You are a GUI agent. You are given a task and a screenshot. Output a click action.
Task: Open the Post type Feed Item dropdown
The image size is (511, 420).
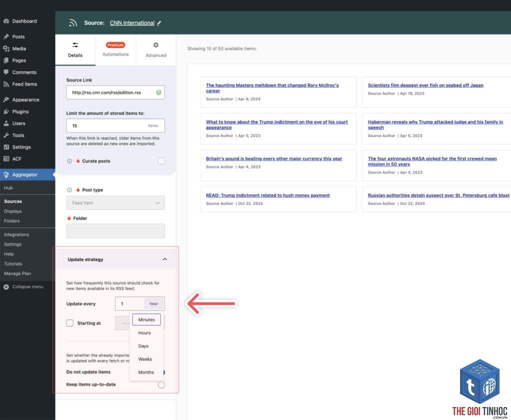pyautogui.click(x=115, y=203)
